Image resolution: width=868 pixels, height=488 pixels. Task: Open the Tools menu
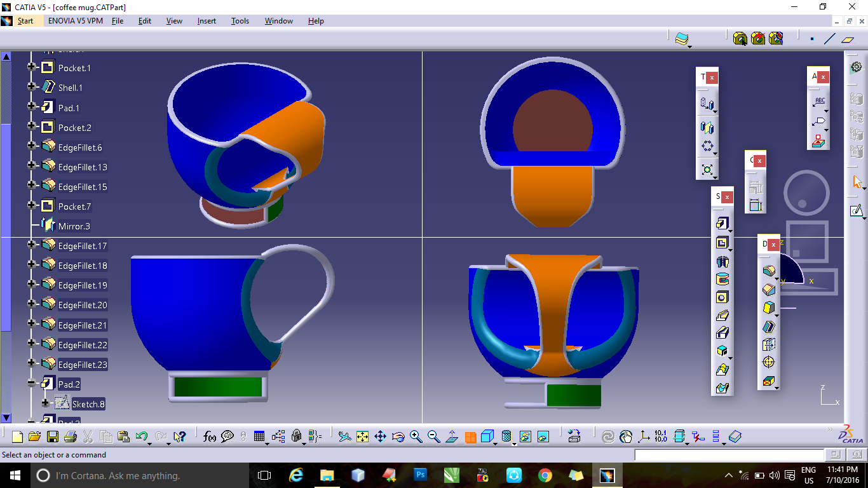(240, 21)
